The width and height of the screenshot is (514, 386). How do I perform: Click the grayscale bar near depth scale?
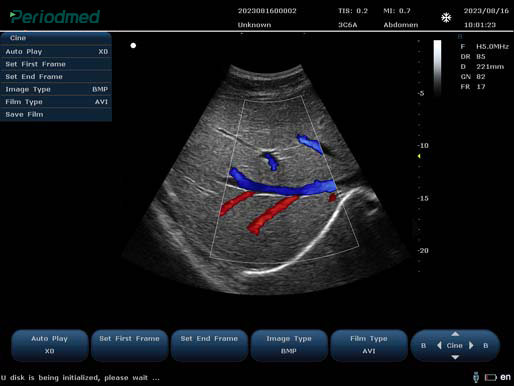(437, 68)
